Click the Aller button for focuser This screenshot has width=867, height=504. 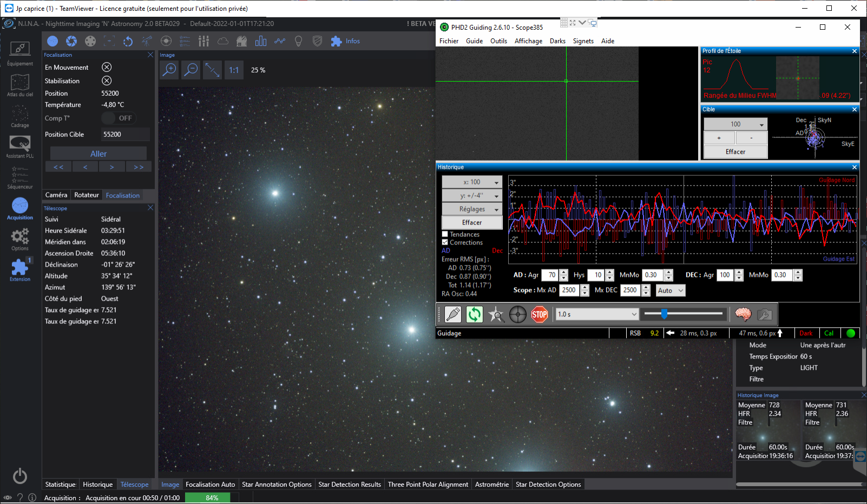coord(98,154)
